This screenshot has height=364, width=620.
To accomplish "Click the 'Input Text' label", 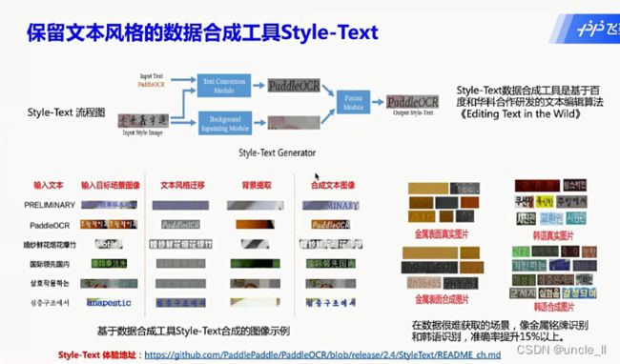I will [x=151, y=76].
